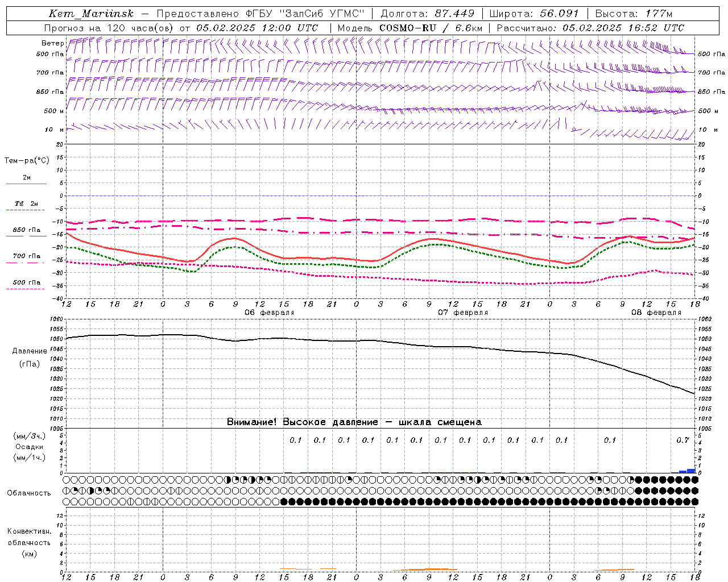The height and width of the screenshot is (582, 728).
Task: Click the 'Высота: 177м' elevation text
Action: [x=634, y=14]
